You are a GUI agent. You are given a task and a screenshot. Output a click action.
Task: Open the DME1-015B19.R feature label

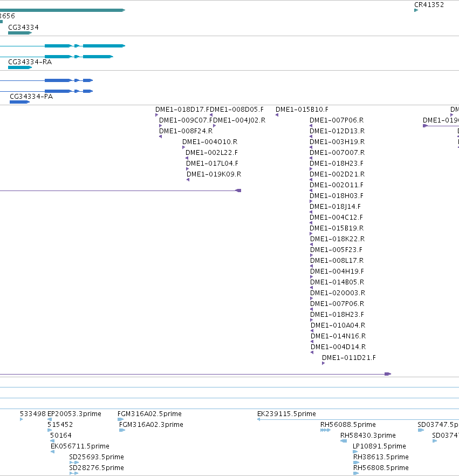coord(337,228)
